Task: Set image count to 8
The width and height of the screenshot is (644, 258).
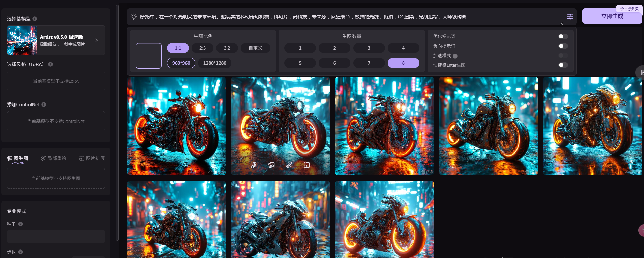Action: coord(403,63)
